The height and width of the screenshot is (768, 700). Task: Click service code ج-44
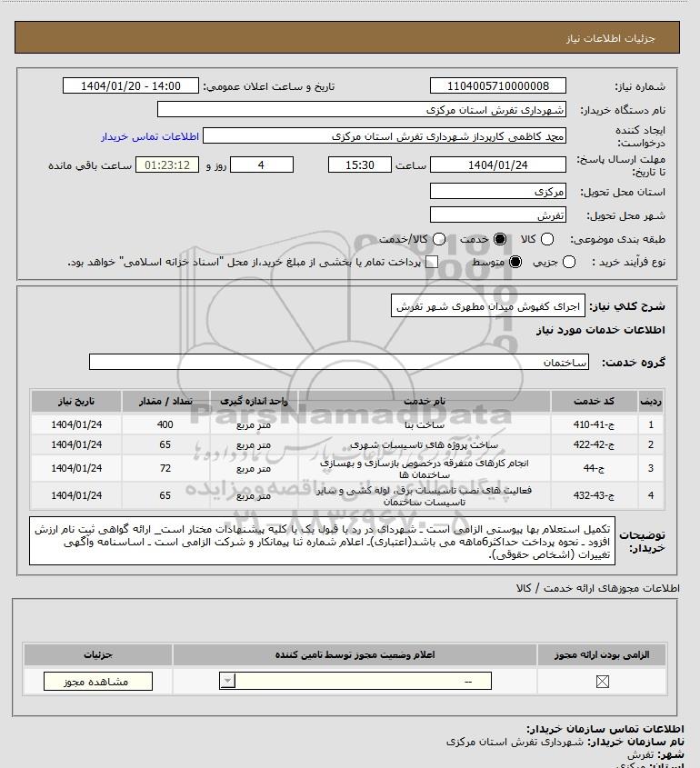pyautogui.click(x=594, y=468)
